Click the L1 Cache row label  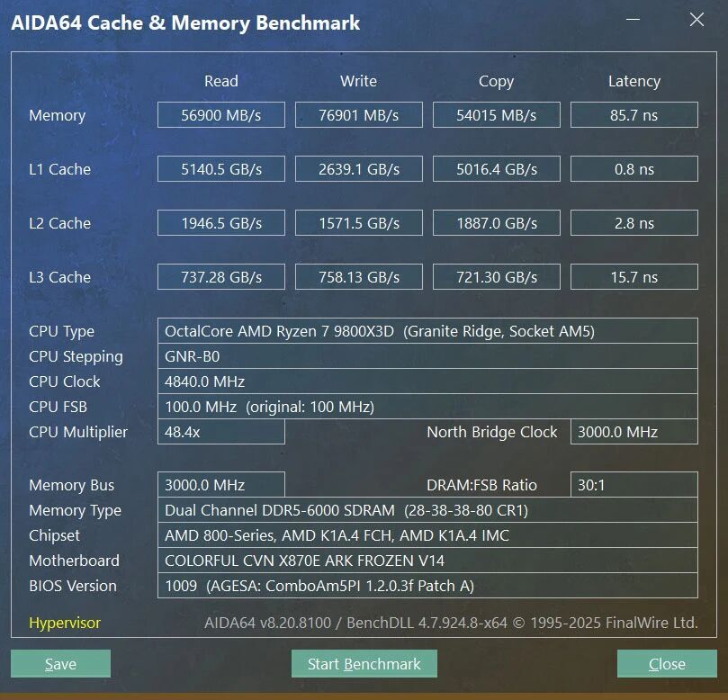[60, 169]
